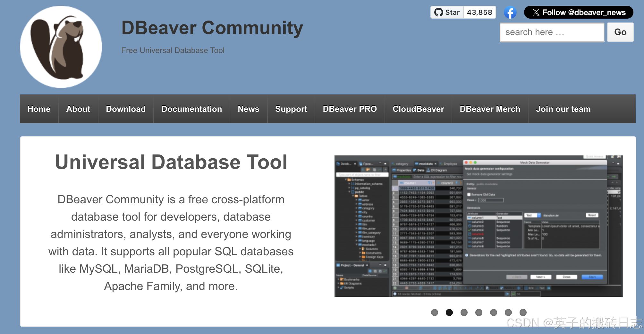Select the fifth slider dot

pyautogui.click(x=494, y=312)
